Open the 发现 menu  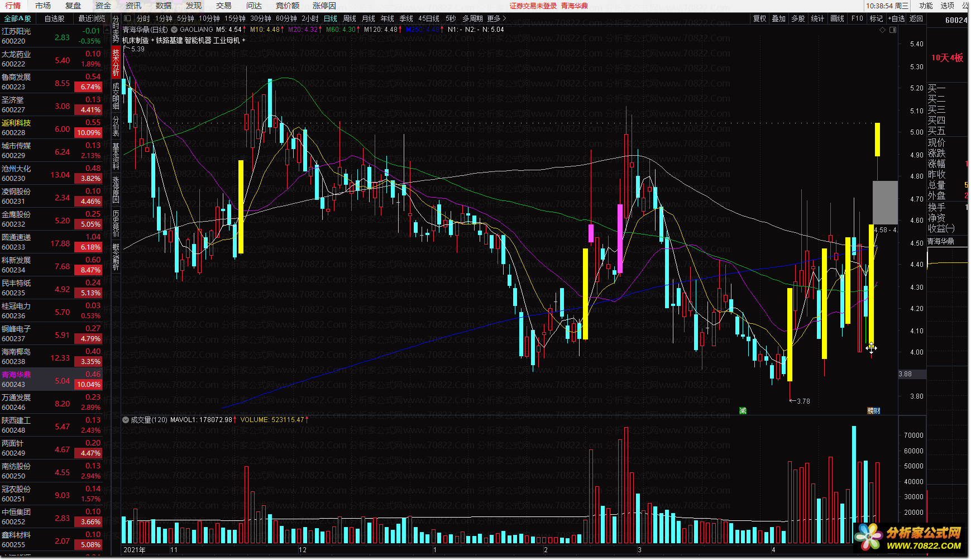pyautogui.click(x=194, y=6)
